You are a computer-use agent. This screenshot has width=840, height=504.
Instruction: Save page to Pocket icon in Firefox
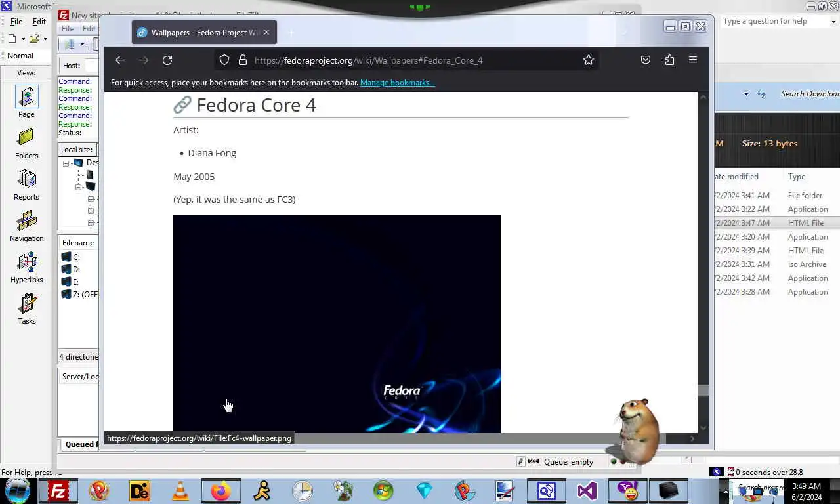[x=646, y=60]
